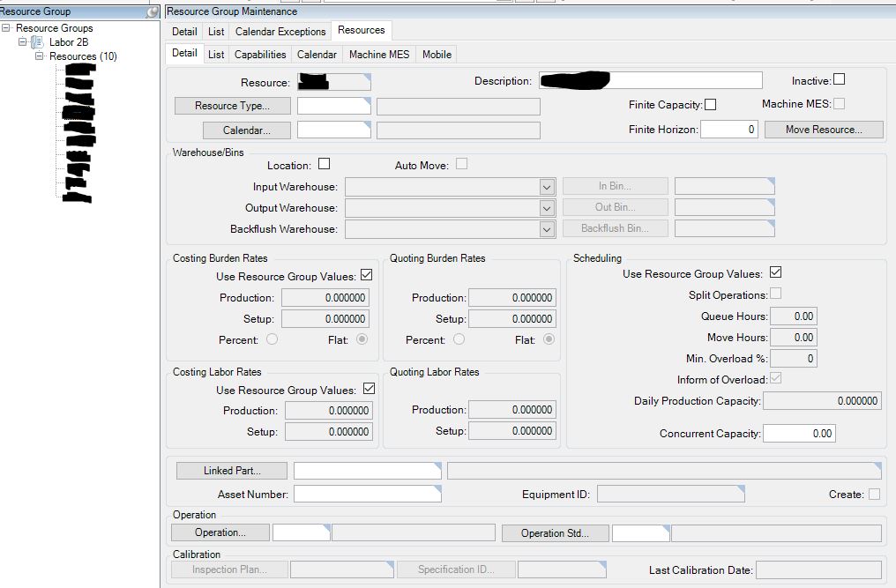896x588 pixels.
Task: Open the Calendar sub-tab
Action: 317,55
